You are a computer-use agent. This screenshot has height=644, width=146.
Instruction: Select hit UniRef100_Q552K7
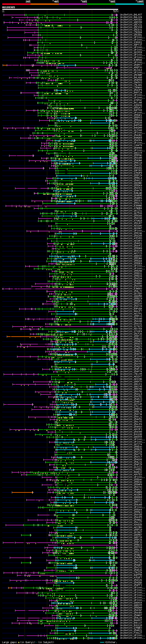coord(131,108)
